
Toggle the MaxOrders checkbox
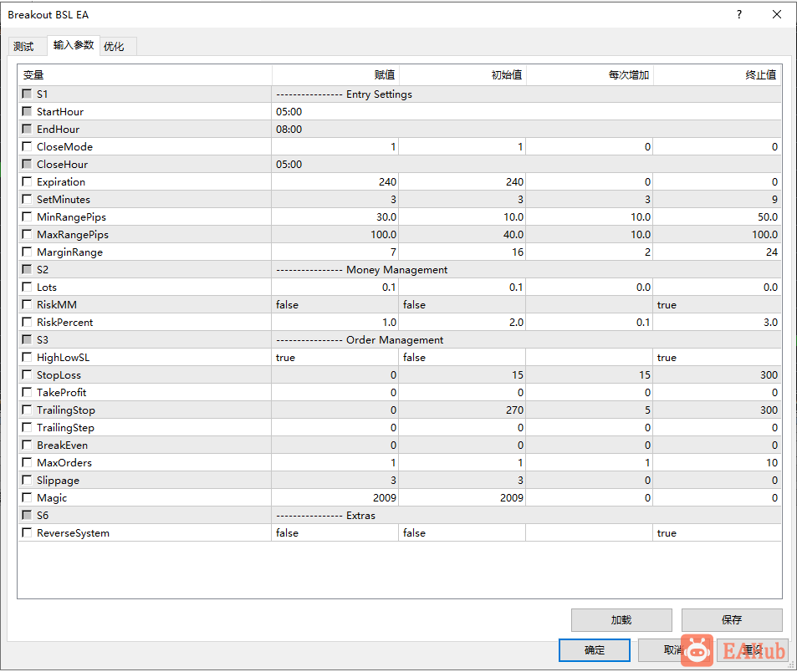coord(27,462)
